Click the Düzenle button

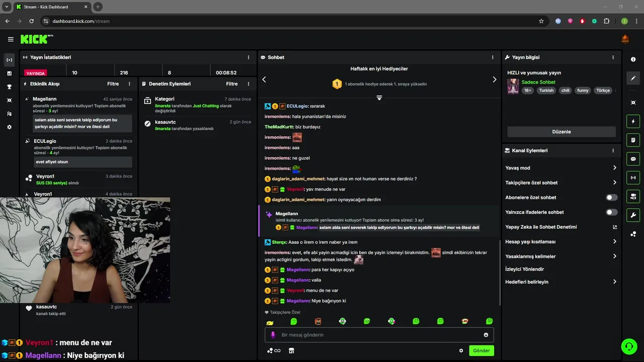561,132
